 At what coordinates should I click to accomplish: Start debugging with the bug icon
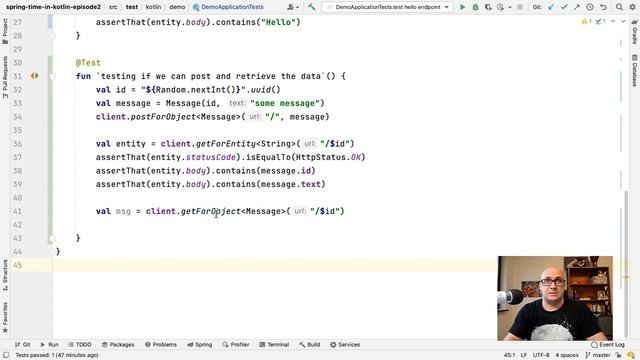[x=475, y=7]
